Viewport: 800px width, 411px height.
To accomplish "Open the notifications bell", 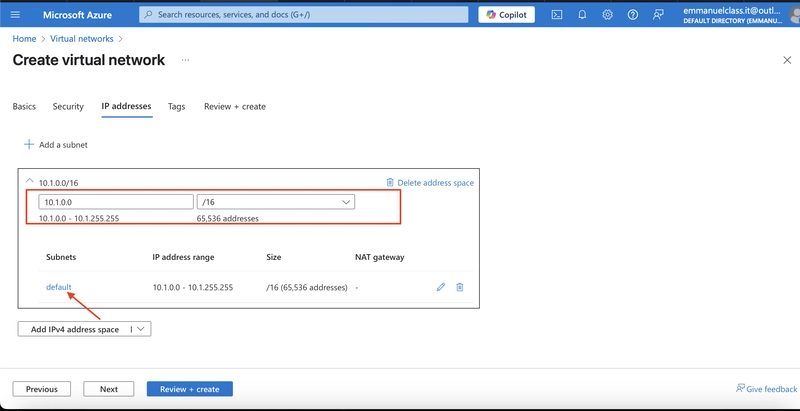I will coord(582,15).
